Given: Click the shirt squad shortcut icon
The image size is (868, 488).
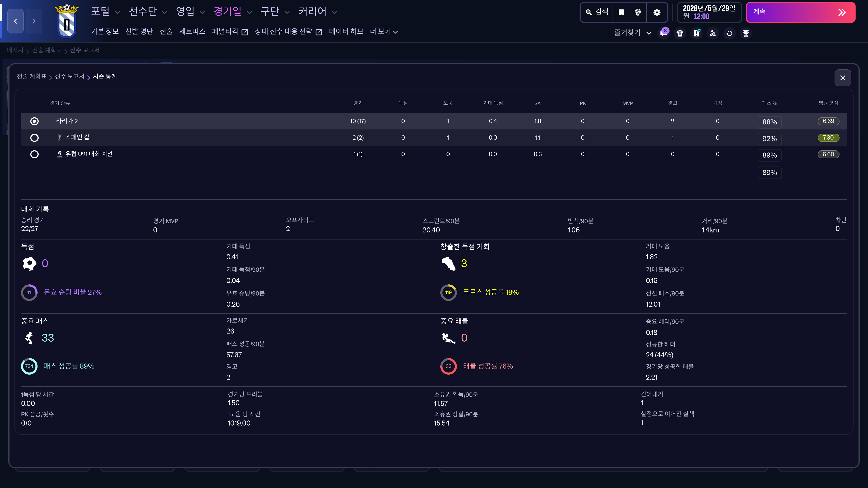Looking at the screenshot, I should click(680, 33).
